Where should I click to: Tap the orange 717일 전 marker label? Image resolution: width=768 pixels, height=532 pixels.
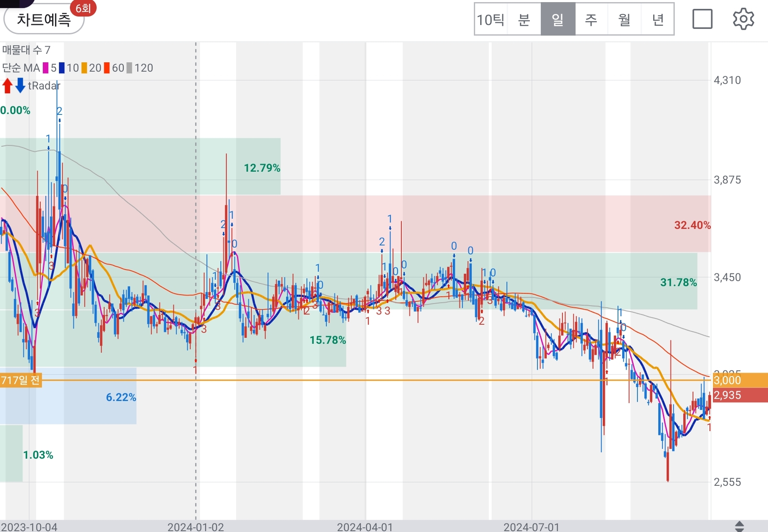pos(21,380)
